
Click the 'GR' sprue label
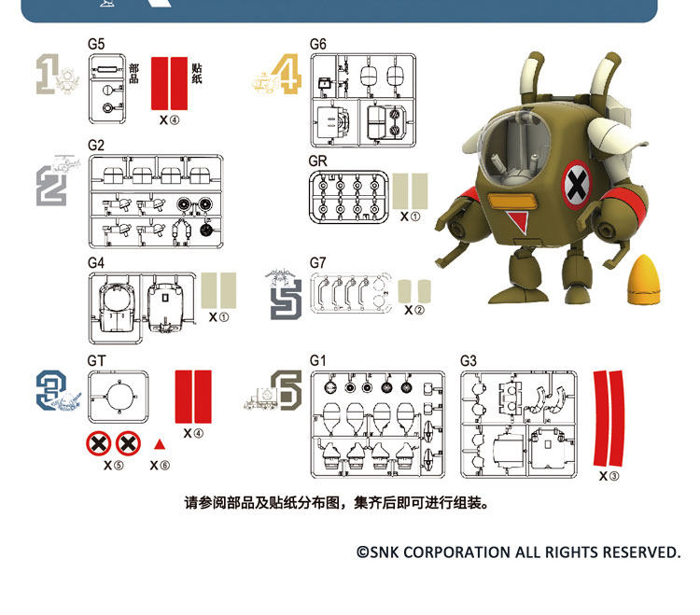(318, 161)
